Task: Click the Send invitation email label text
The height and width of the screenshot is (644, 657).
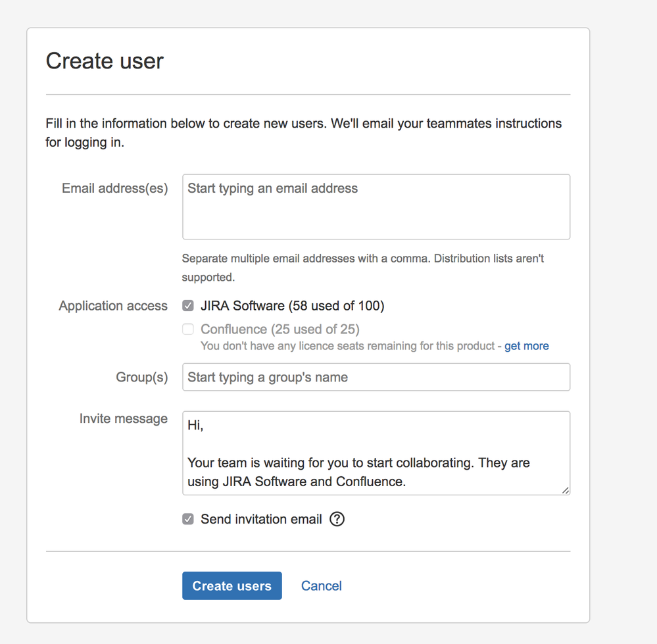Action: click(x=261, y=519)
